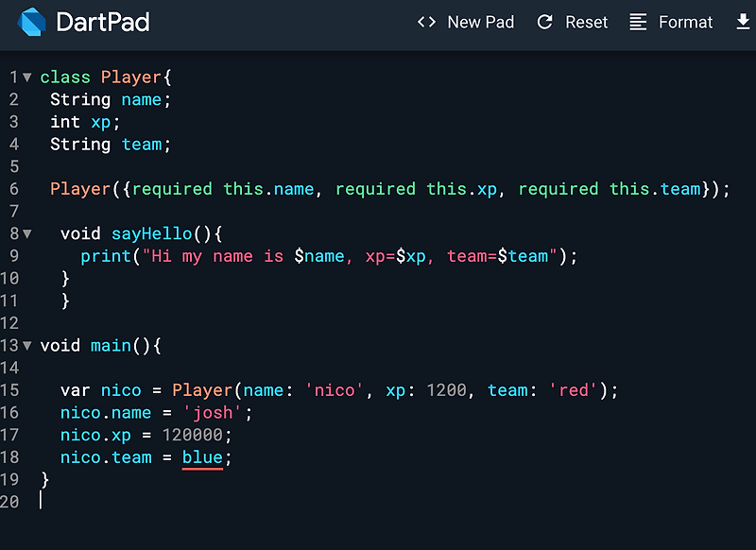Viewport: 756px width, 550px height.
Task: Click the underlined word blue on line 18
Action: coord(204,456)
